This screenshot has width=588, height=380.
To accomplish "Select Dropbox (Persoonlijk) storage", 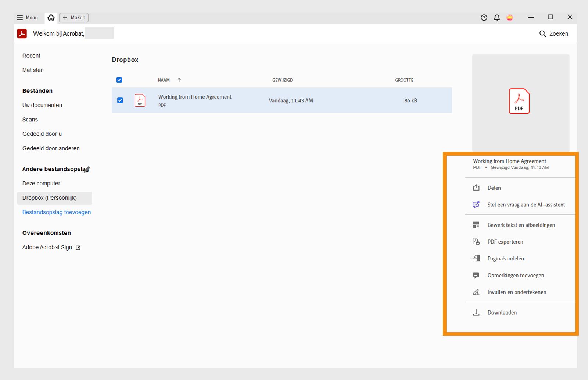I will [x=55, y=198].
